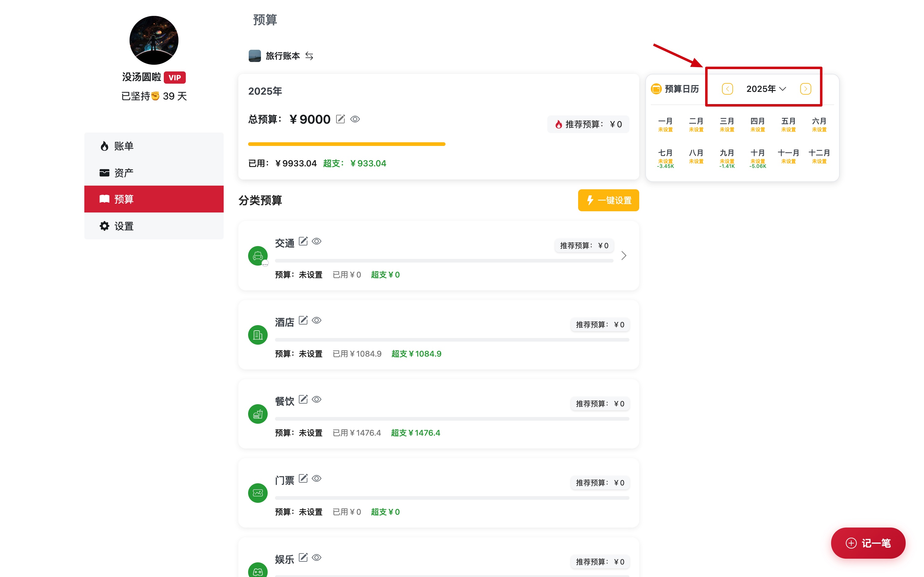Edit the total budget with pencil icon
Screen dimensions: 924x577
341,119
